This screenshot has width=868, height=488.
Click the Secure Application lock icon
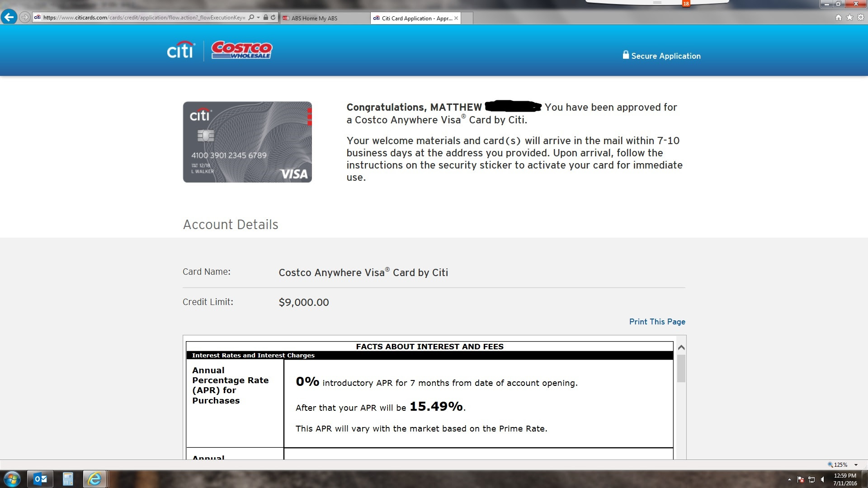tap(626, 55)
